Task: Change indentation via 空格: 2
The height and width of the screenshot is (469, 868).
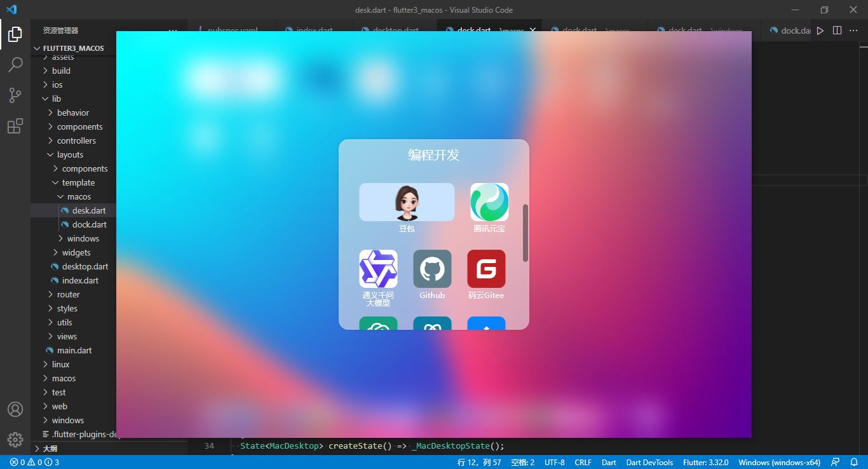Action: coord(523,462)
